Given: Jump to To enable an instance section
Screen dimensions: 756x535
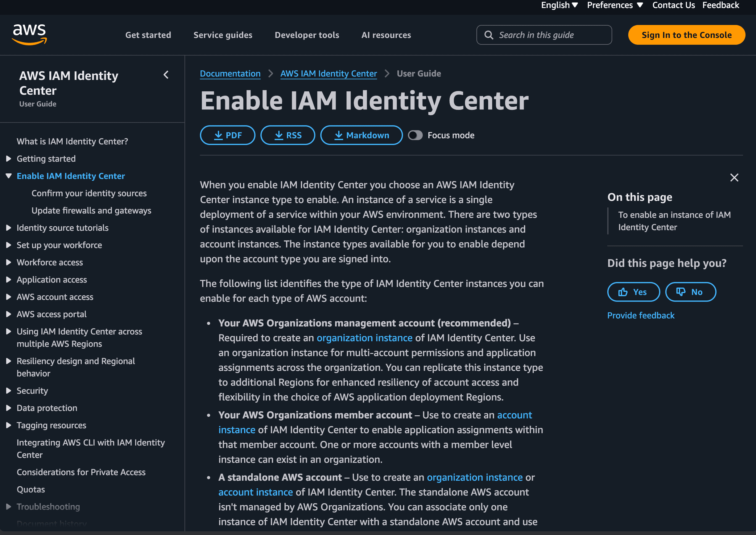Looking at the screenshot, I should point(674,221).
